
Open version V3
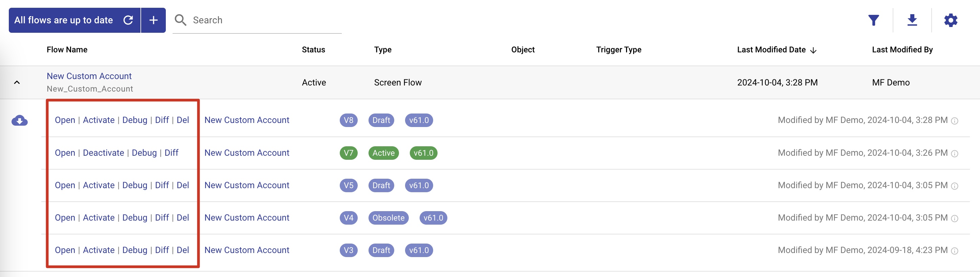[x=65, y=250]
